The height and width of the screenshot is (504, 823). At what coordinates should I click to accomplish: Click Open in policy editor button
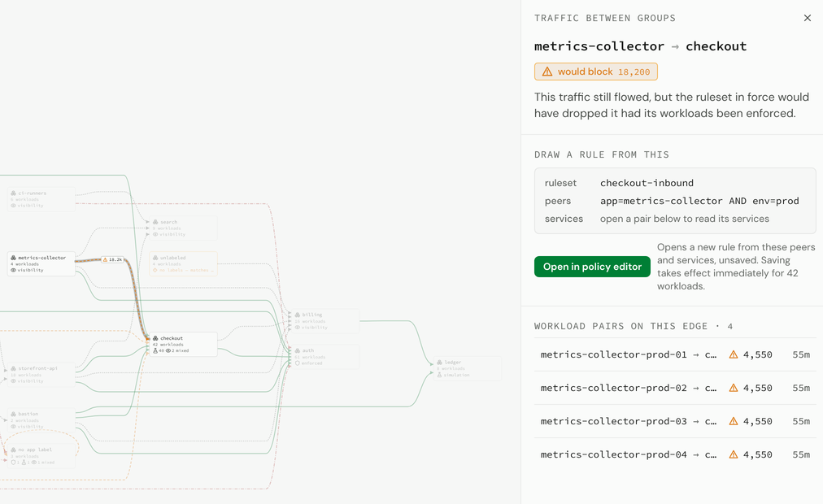click(592, 267)
